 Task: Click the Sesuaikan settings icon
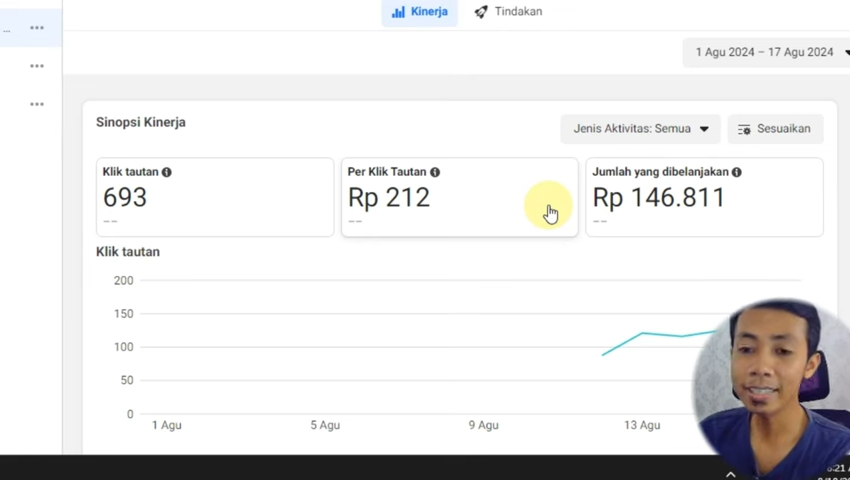[x=744, y=130]
